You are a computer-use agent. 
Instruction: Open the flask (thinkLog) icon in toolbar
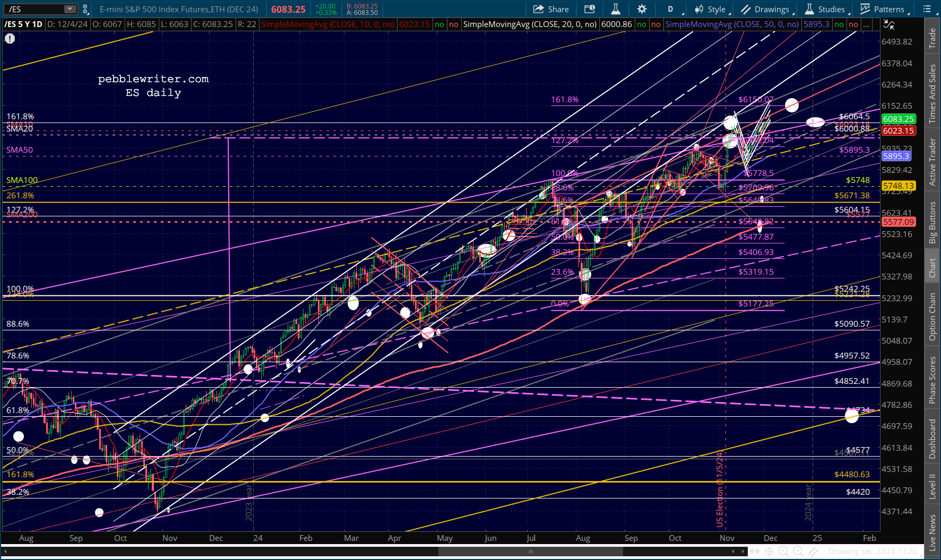[616, 9]
